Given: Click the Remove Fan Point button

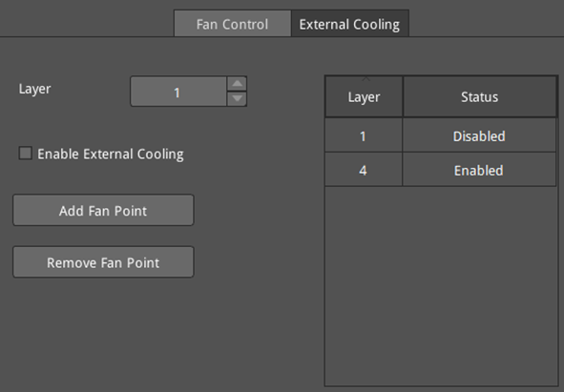Looking at the screenshot, I should [103, 262].
